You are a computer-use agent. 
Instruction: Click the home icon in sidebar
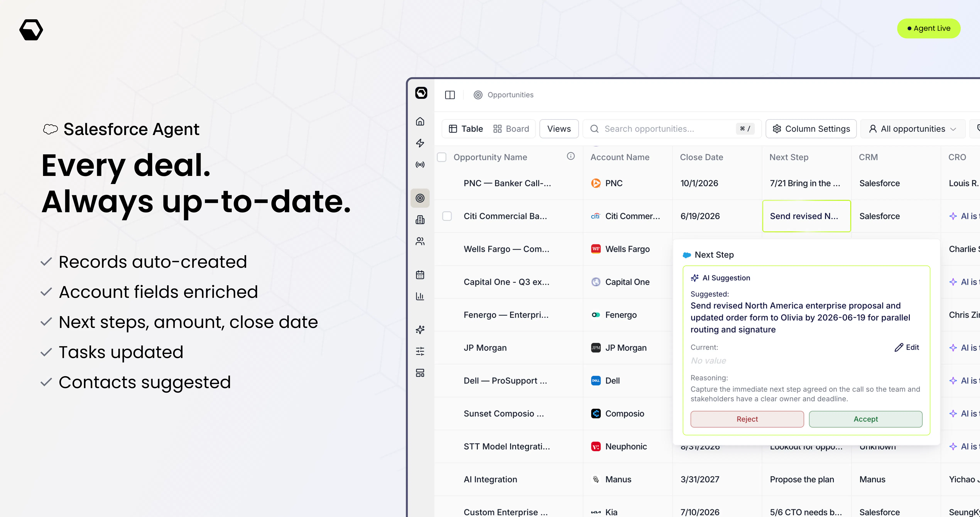pos(420,121)
